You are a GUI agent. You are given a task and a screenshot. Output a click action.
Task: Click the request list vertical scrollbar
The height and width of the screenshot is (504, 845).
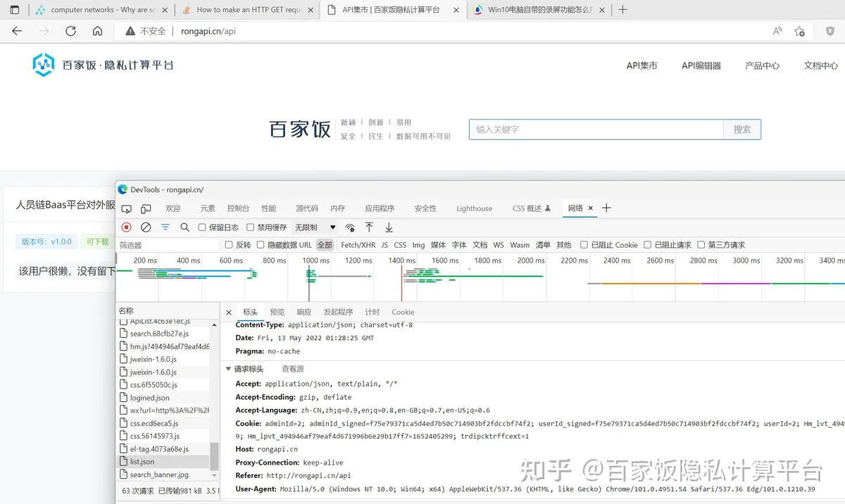[215, 457]
